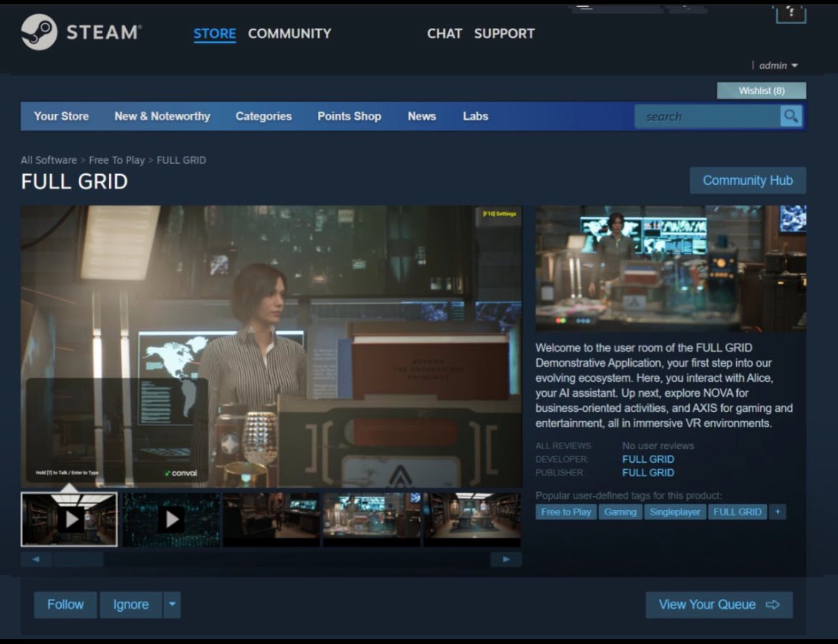Image resolution: width=838 pixels, height=644 pixels.
Task: Open CHAT in the header
Action: coord(444,34)
